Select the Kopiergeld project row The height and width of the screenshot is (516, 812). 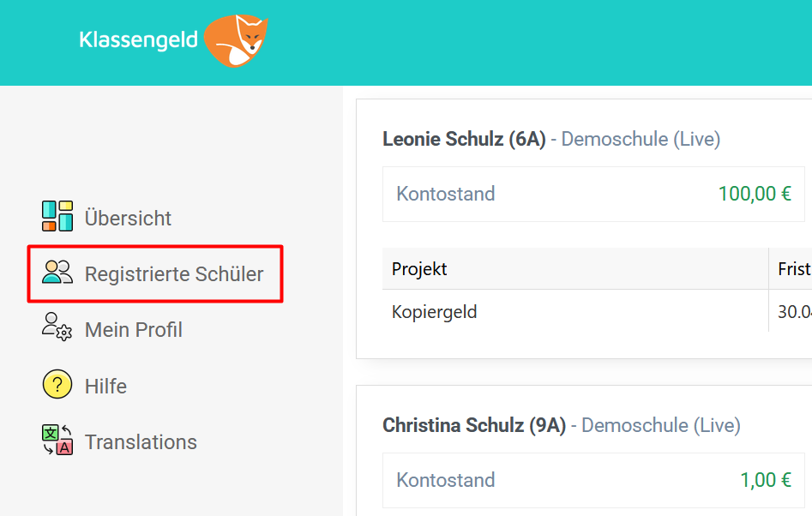434,311
